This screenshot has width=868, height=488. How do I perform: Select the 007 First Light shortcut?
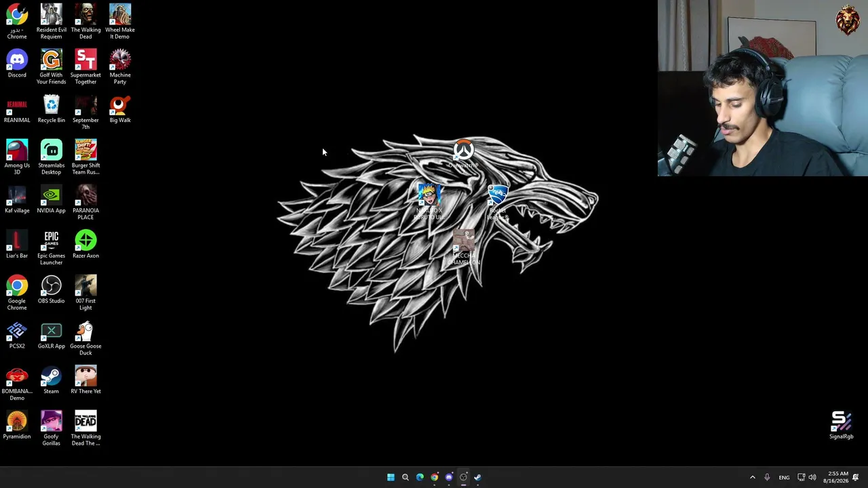pyautogui.click(x=85, y=293)
